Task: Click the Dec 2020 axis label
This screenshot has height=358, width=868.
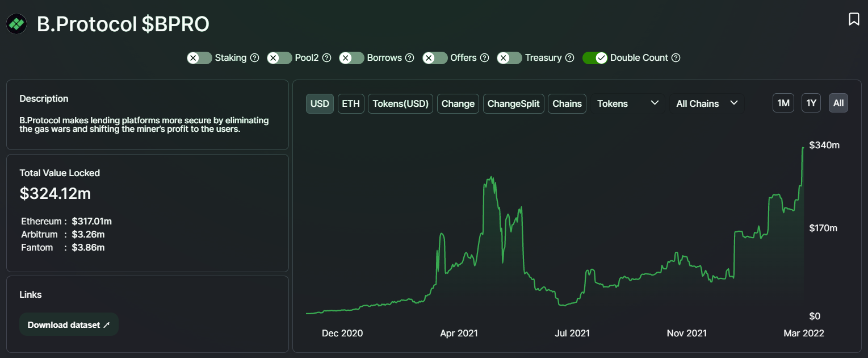Action: coord(342,333)
